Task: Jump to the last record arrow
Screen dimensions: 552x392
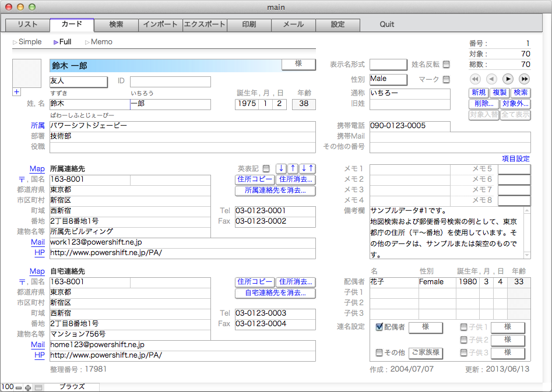Action: [525, 79]
